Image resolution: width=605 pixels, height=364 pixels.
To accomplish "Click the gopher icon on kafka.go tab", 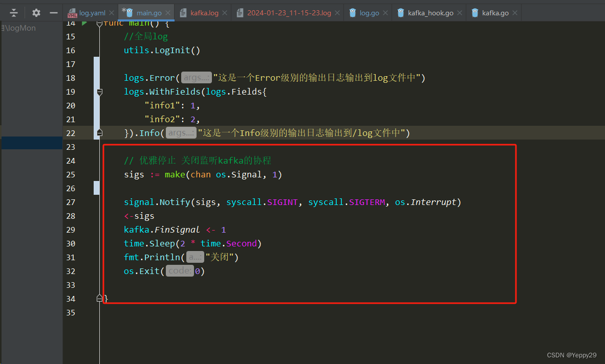I will click(x=474, y=13).
